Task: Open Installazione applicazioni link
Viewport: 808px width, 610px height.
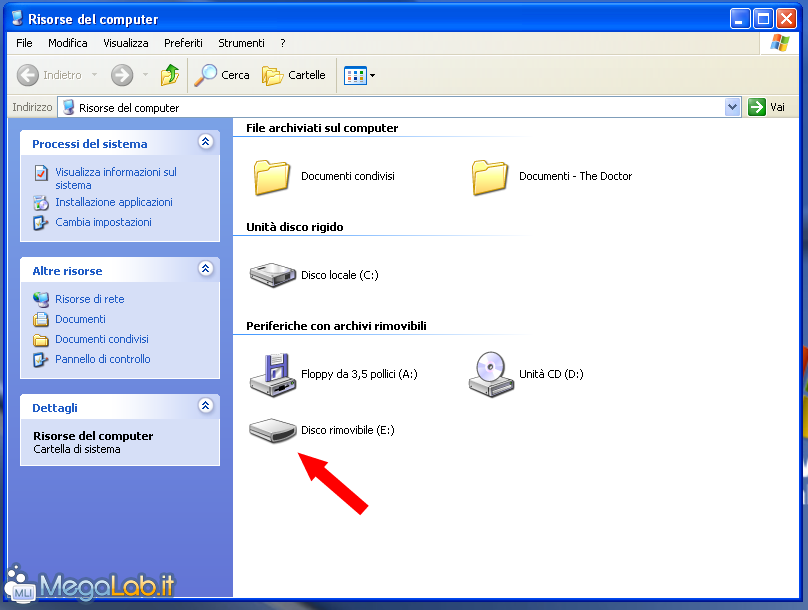Action: pos(114,202)
